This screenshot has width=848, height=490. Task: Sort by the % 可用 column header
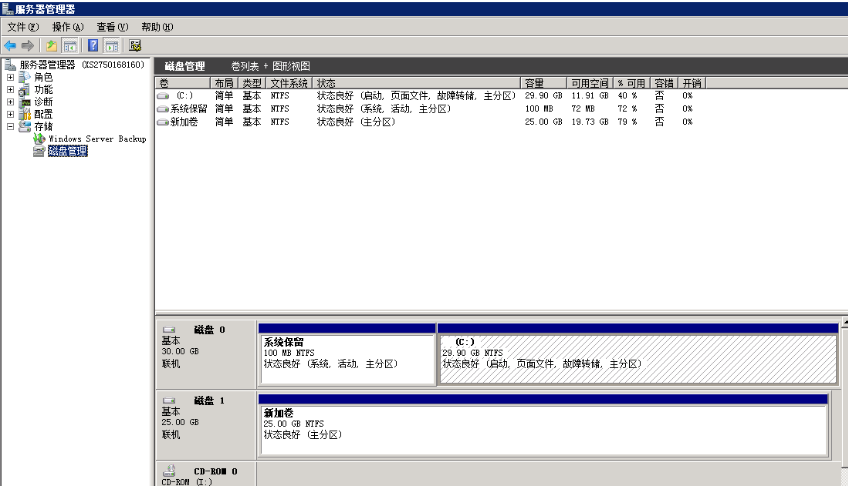click(631, 83)
